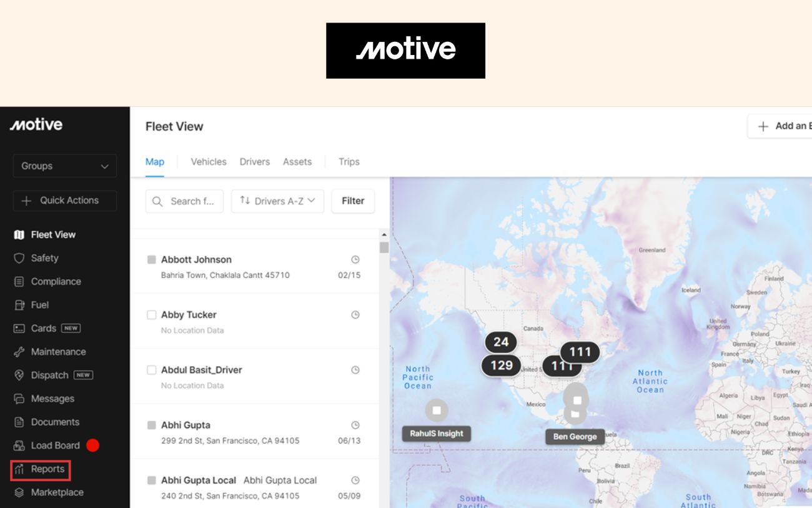Viewport: 812px width, 508px height.
Task: Expand the Groups dropdown
Action: [x=64, y=166]
